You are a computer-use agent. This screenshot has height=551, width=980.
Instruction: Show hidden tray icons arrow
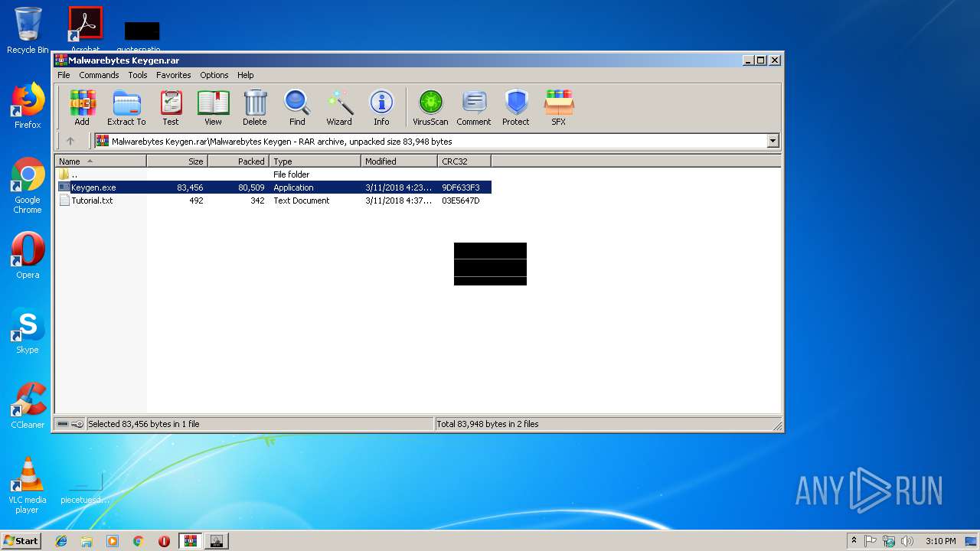(854, 541)
